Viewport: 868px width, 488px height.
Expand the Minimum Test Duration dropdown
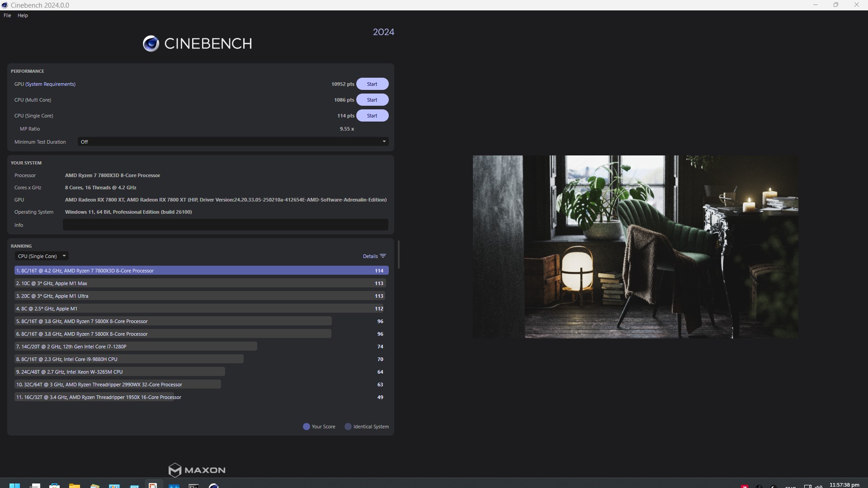pyautogui.click(x=233, y=142)
